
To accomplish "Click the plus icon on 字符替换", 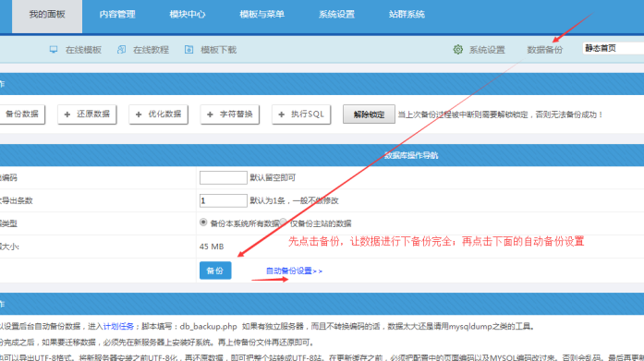I will pos(211,114).
